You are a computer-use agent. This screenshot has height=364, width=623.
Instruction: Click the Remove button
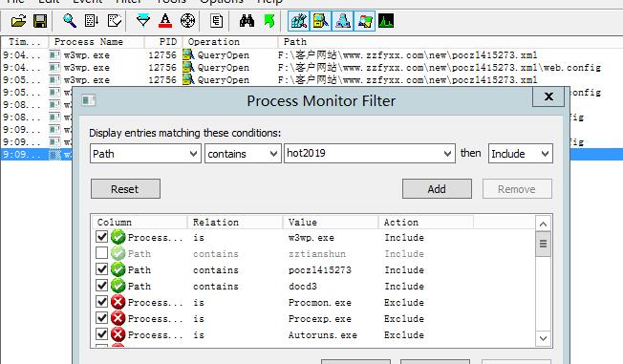(517, 189)
